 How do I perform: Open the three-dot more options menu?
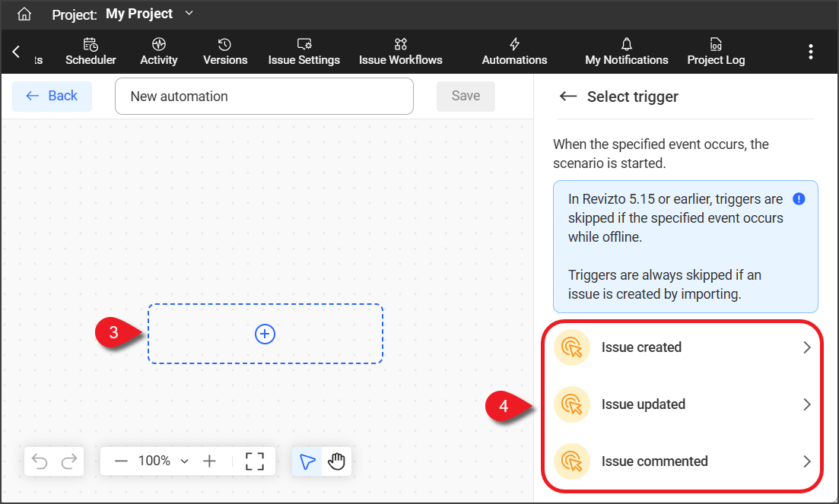click(811, 52)
